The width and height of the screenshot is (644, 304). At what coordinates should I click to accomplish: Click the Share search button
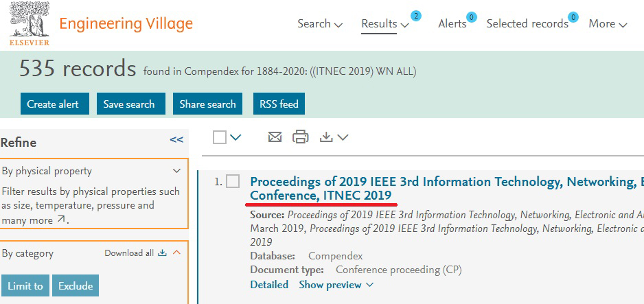(207, 104)
